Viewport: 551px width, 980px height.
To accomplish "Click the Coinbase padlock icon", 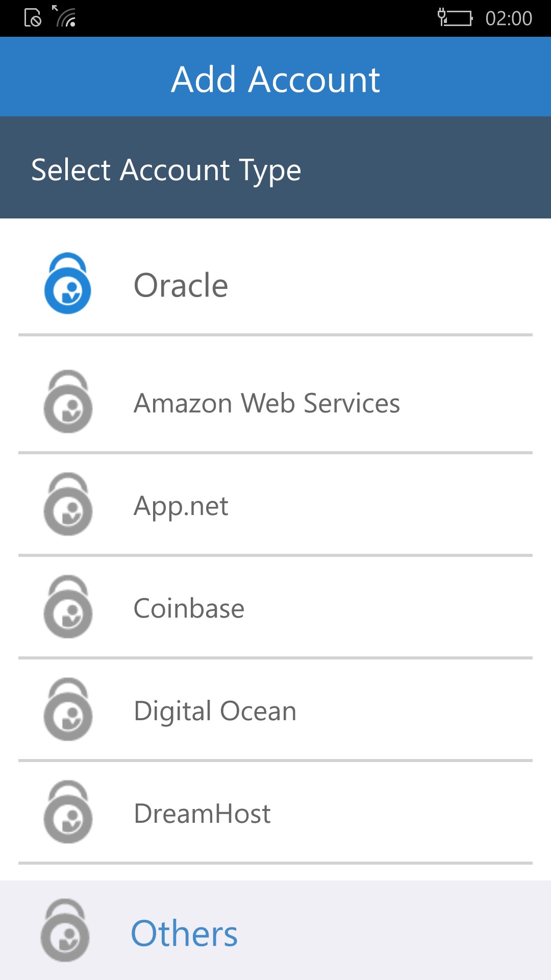I will (x=67, y=607).
